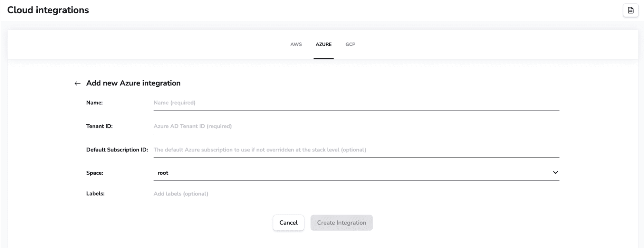Click the Name: field label
The width and height of the screenshot is (644, 248).
click(94, 103)
